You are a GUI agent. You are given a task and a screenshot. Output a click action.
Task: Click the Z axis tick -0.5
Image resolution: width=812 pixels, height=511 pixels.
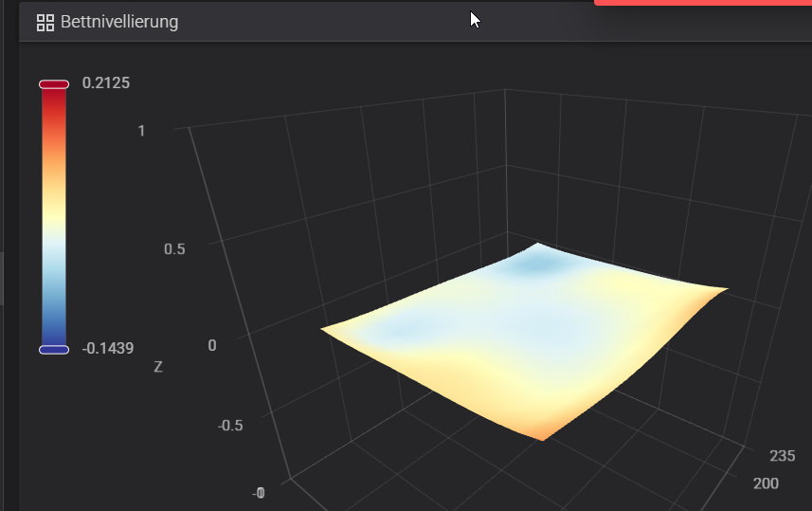tap(230, 426)
